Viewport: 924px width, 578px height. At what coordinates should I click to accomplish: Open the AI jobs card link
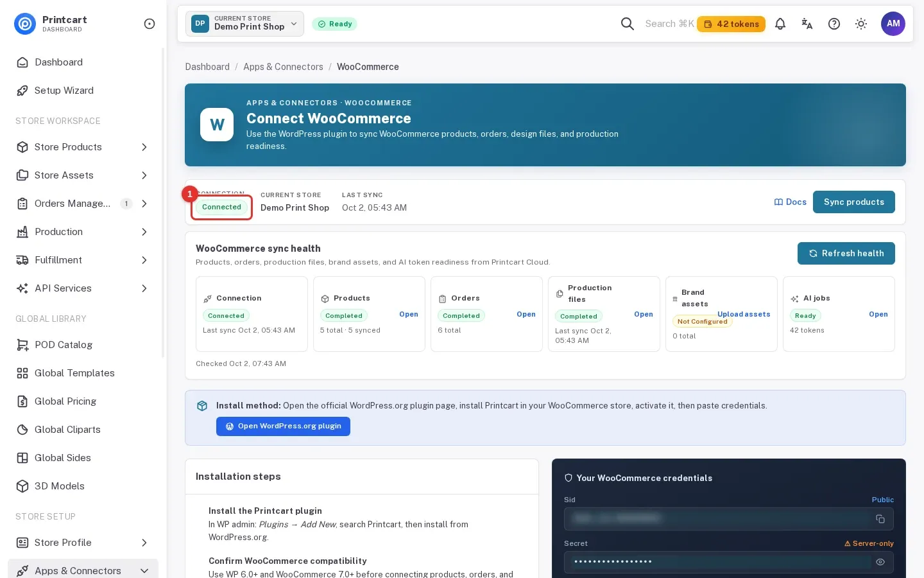click(x=878, y=314)
